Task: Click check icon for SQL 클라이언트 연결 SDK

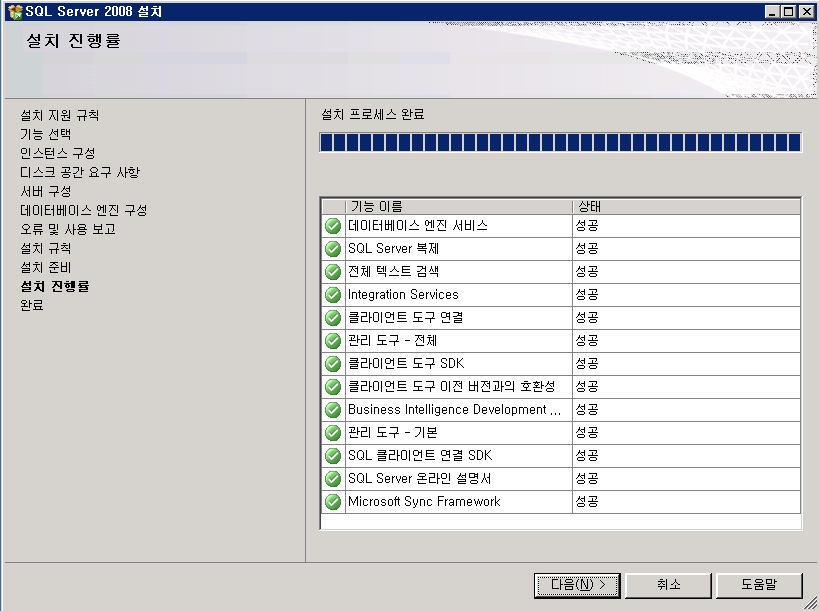Action: pyautogui.click(x=333, y=456)
